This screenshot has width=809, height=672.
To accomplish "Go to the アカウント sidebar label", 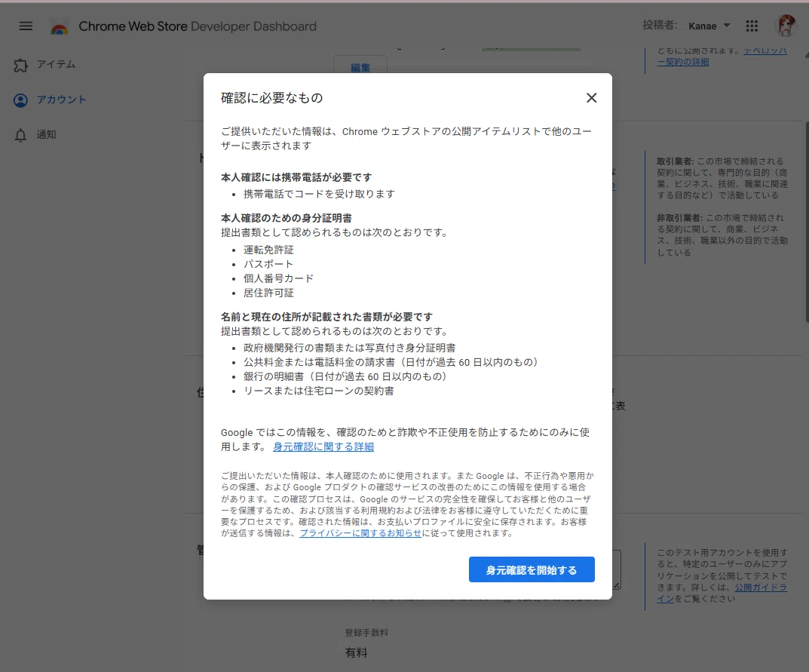I will point(61,100).
